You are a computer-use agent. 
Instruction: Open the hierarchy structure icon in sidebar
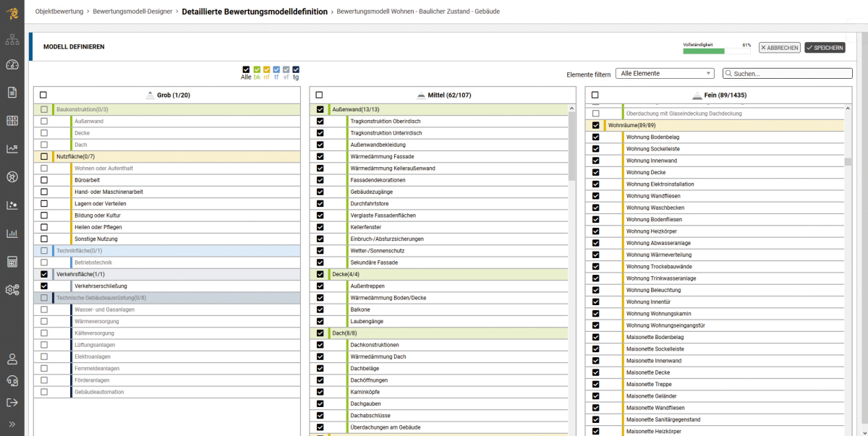[12, 39]
